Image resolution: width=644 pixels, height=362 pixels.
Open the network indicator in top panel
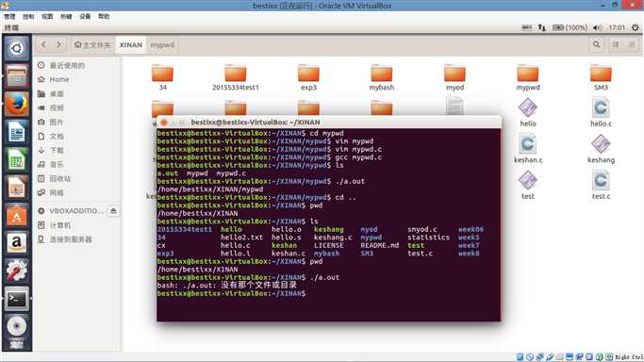[542, 27]
